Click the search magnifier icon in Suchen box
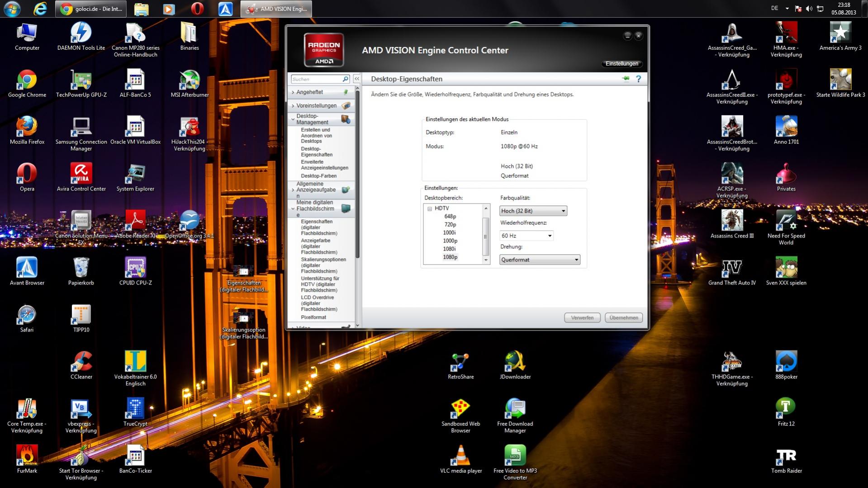 tap(345, 79)
